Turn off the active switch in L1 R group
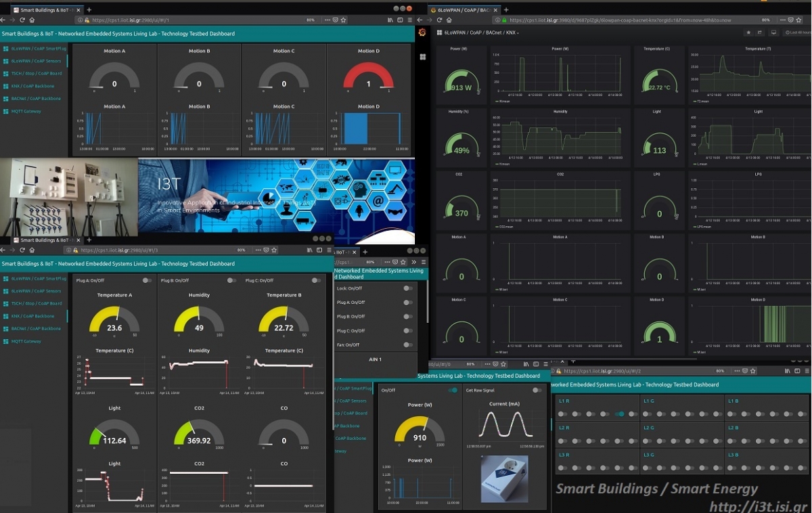This screenshot has height=513, width=812. pos(621,414)
